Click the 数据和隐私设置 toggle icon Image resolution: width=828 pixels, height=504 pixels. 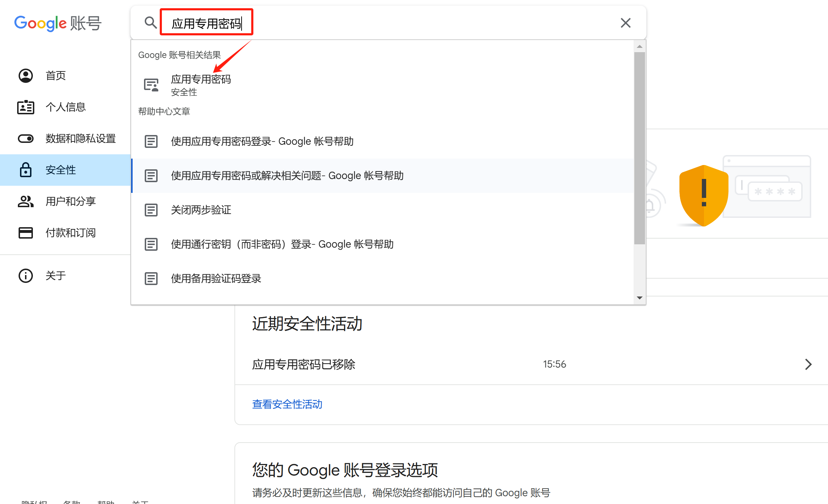(x=26, y=139)
